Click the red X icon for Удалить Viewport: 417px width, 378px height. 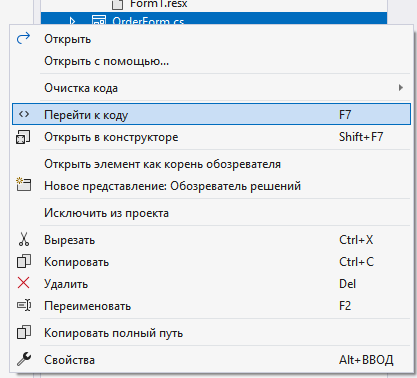(x=23, y=283)
